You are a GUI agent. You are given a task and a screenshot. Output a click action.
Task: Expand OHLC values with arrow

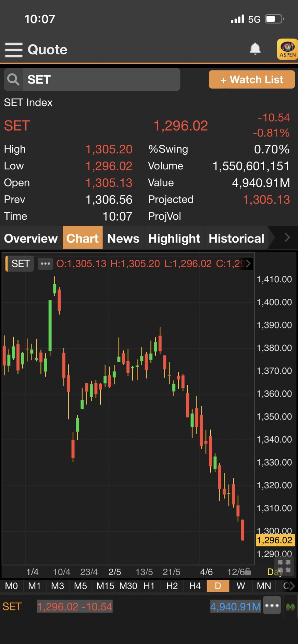click(248, 263)
